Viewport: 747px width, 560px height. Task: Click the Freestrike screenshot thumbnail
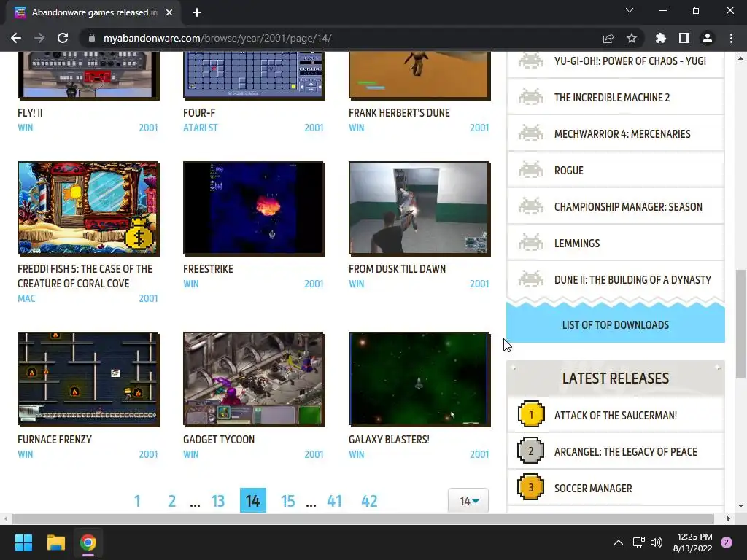point(254,208)
